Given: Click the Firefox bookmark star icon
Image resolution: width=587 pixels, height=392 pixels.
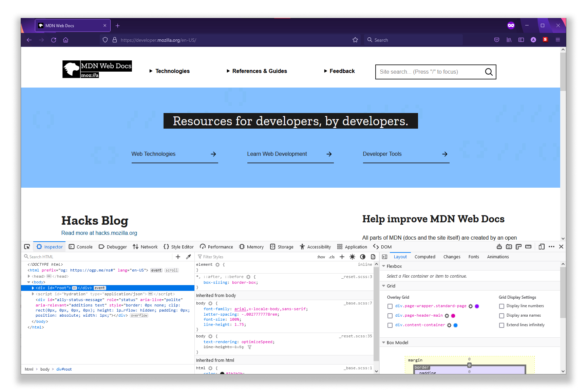Looking at the screenshot, I should coord(355,40).
